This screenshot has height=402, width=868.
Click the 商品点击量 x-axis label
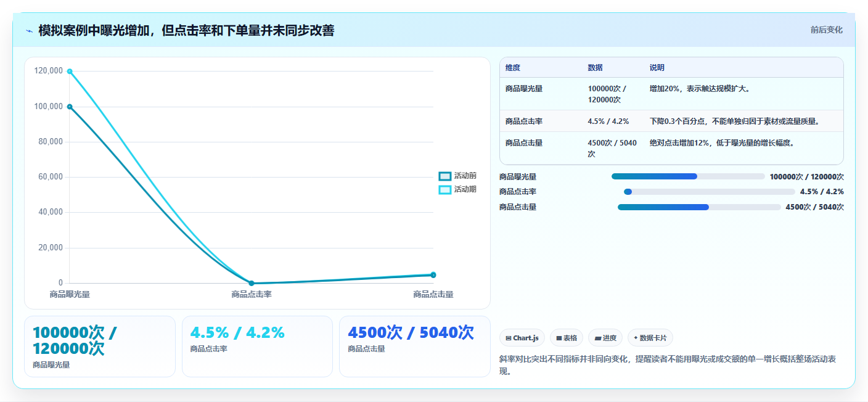coord(433,295)
